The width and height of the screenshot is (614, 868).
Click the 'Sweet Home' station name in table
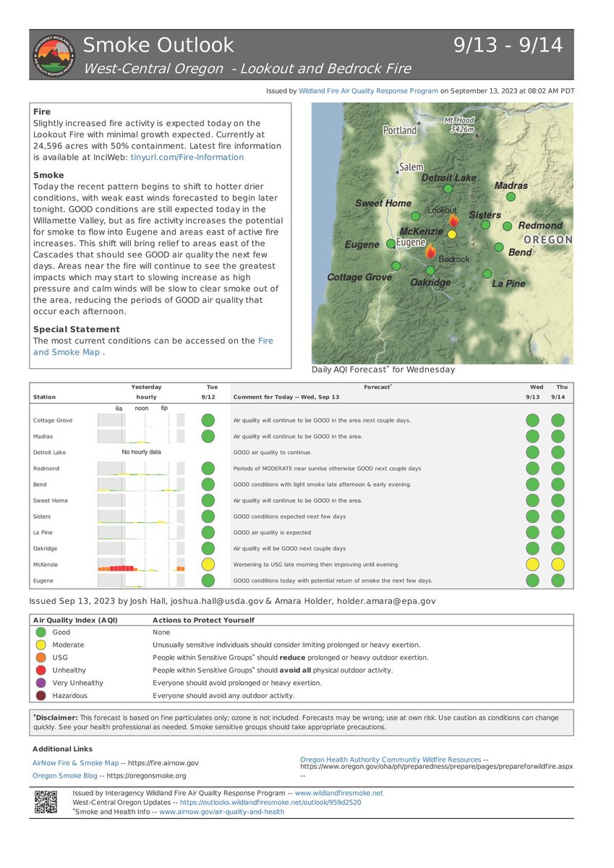pyautogui.click(x=49, y=501)
